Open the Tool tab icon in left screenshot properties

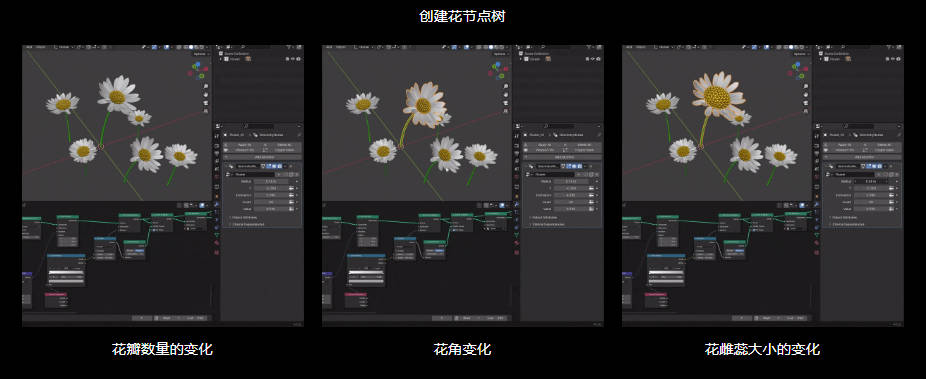tap(217, 137)
